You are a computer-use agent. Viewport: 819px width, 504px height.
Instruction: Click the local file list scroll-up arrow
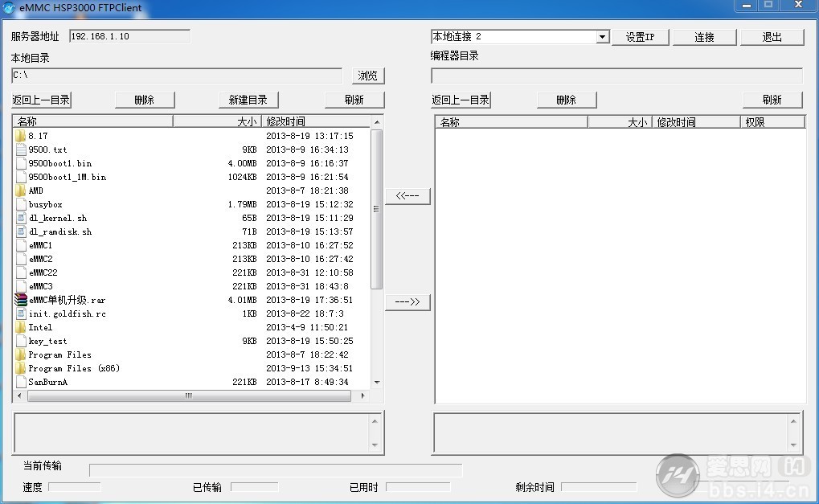(377, 121)
